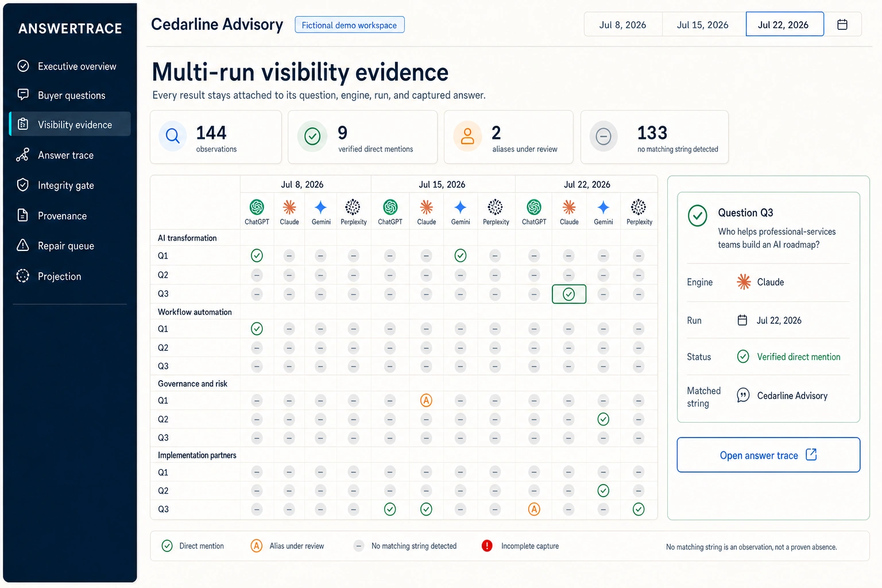Screen dimensions: 882x588
Task: Select Governance Q2 Gemini Jul 22 direct mention
Action: tap(603, 419)
